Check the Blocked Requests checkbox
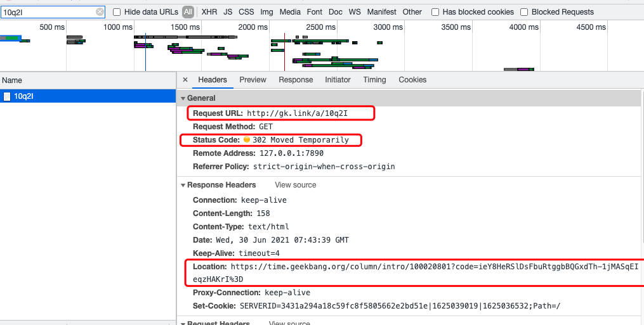644x325 pixels. (524, 12)
